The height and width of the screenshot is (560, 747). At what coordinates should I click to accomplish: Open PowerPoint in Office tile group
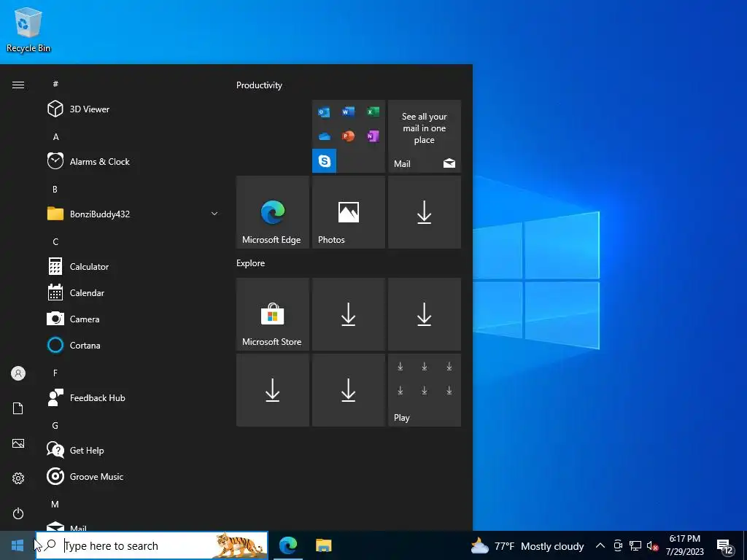[x=348, y=136]
